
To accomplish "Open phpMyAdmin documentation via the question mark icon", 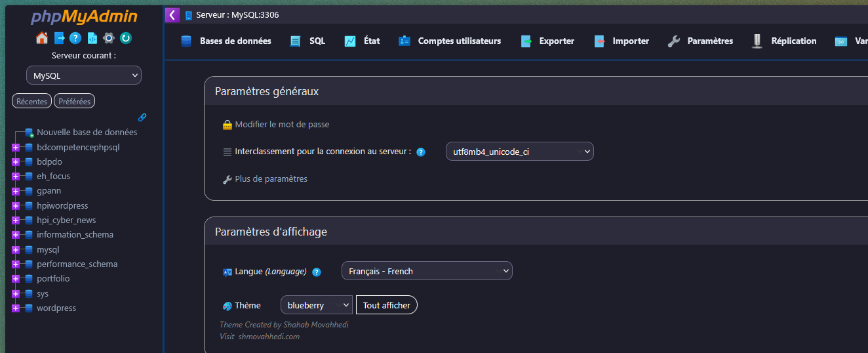I will pyautogui.click(x=75, y=38).
